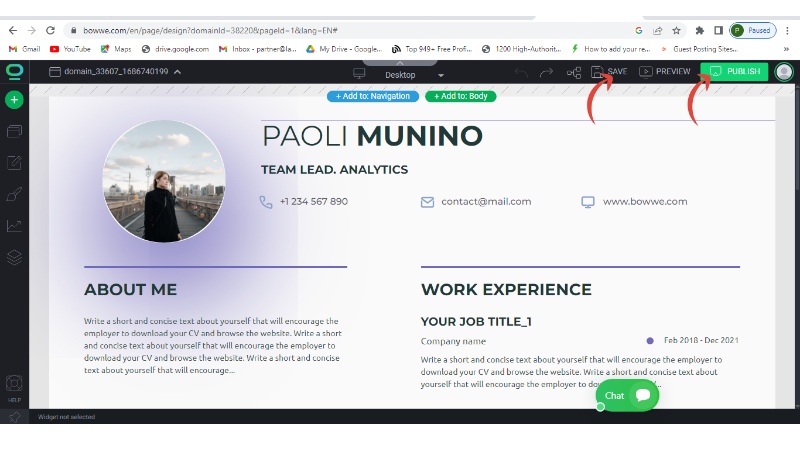800x449 pixels.
Task: Click Add to: Body tag
Action: [x=461, y=96]
